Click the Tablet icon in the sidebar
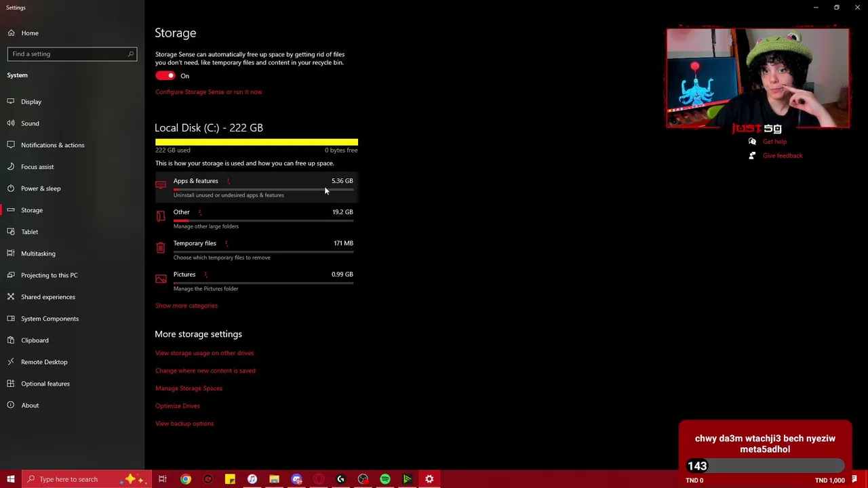 11,232
